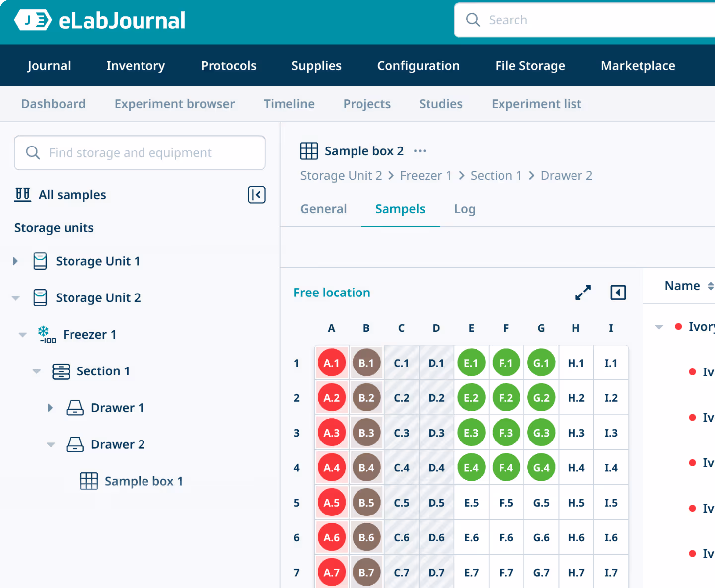
Task: Click the All samples test tubes icon
Action: point(23,194)
